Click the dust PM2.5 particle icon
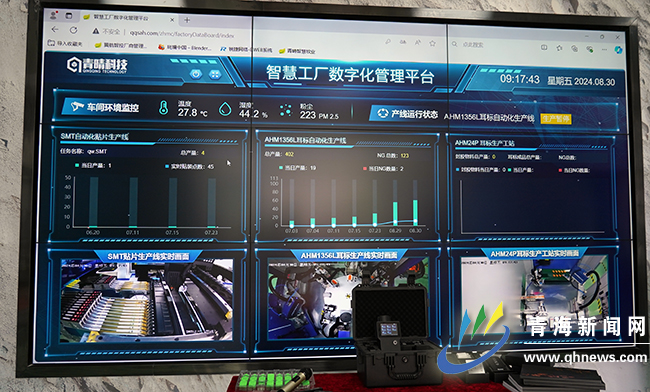 pyautogui.click(x=285, y=110)
